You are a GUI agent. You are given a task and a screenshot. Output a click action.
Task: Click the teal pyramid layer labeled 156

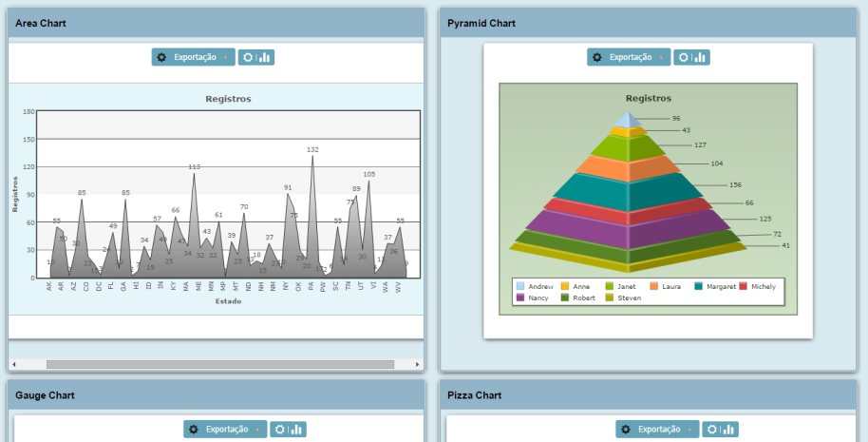tap(629, 191)
